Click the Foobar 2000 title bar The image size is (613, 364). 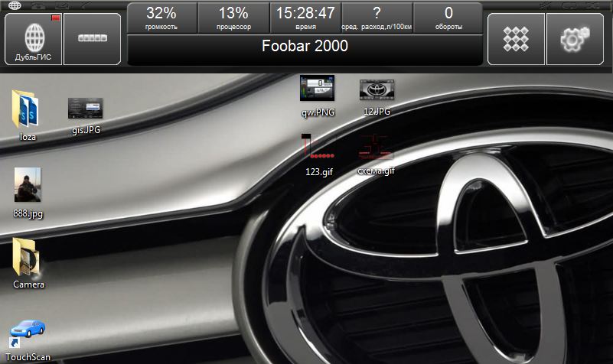pyautogui.click(x=305, y=50)
